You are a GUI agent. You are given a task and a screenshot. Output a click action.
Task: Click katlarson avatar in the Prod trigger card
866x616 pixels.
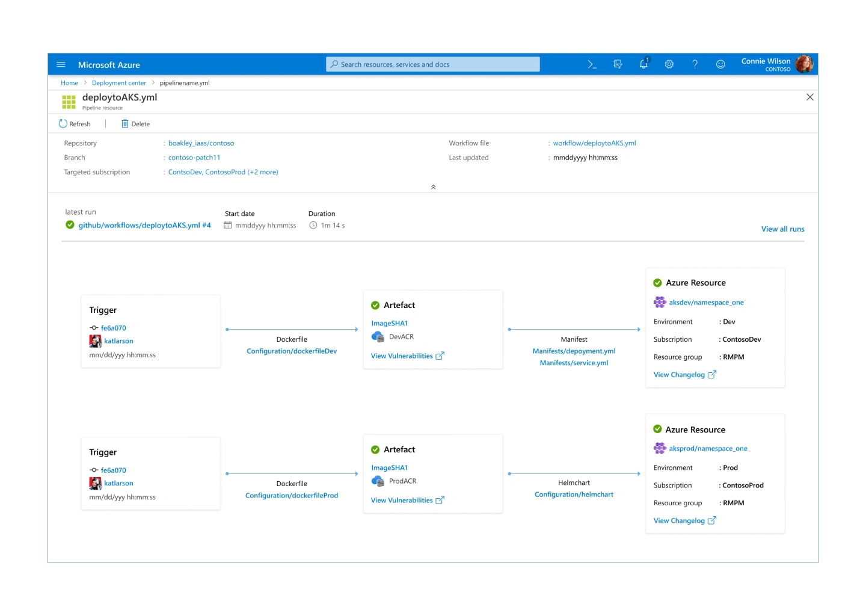[96, 483]
